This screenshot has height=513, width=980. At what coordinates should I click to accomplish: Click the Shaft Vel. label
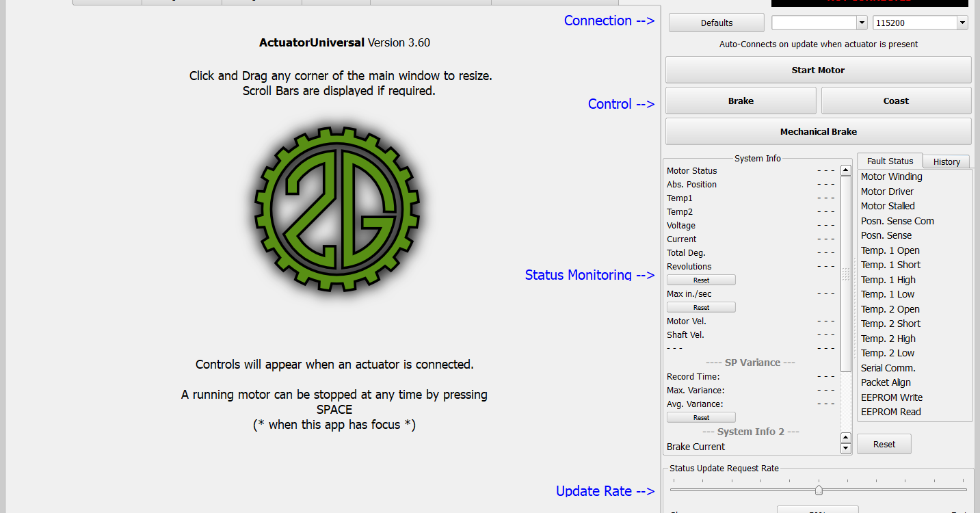pos(685,335)
